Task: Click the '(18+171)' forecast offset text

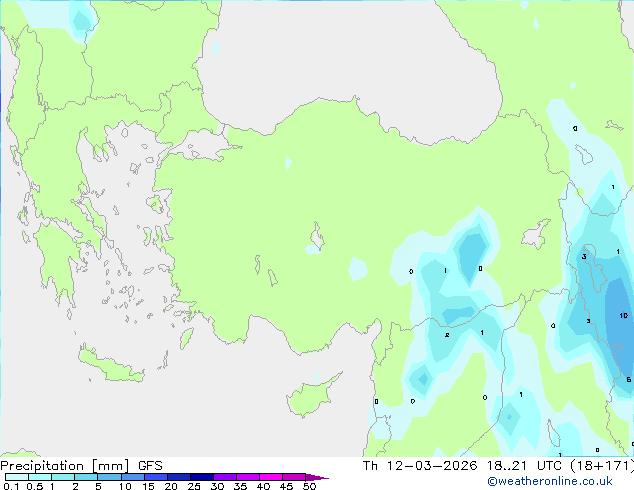Action: coord(602,466)
